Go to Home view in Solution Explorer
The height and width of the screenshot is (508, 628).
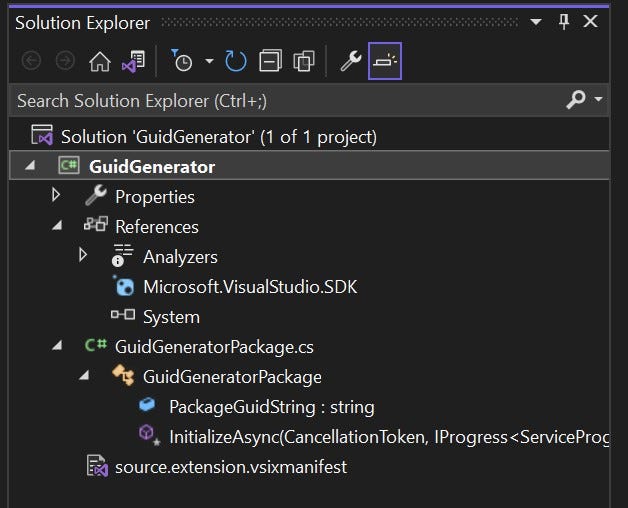point(100,61)
